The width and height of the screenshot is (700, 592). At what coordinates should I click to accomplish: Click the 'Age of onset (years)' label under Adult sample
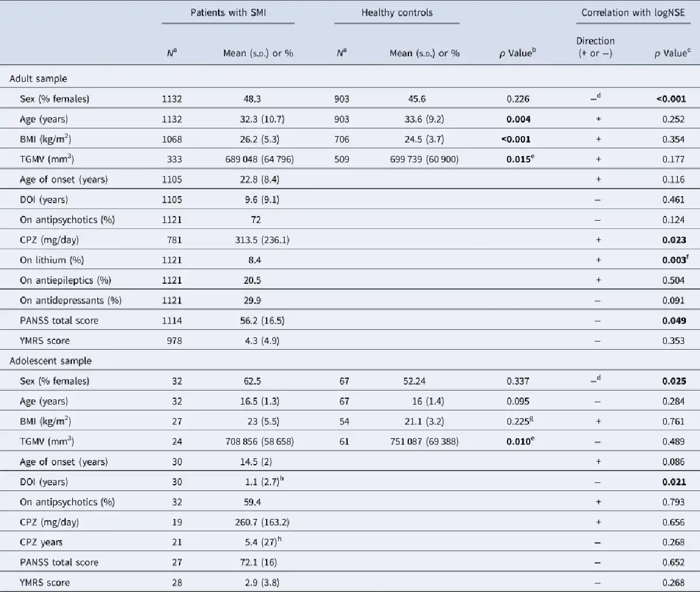coord(64,179)
